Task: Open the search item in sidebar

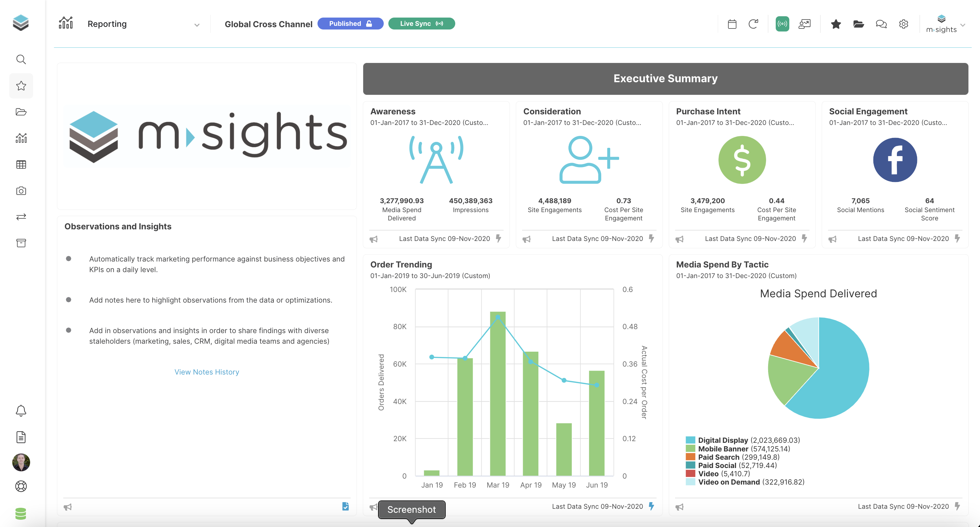Action: click(x=21, y=59)
